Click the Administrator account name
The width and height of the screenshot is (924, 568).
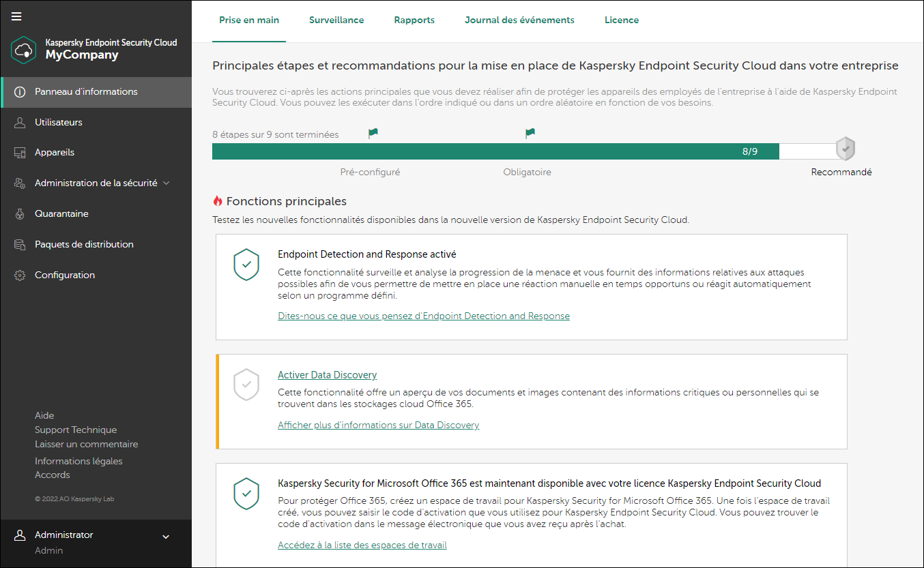tap(64, 535)
